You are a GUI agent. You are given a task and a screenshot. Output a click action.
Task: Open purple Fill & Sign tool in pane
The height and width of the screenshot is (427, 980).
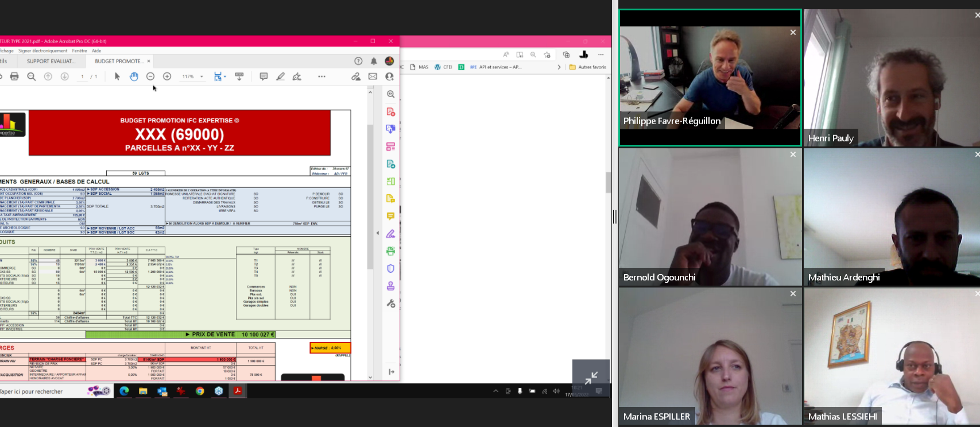click(391, 234)
